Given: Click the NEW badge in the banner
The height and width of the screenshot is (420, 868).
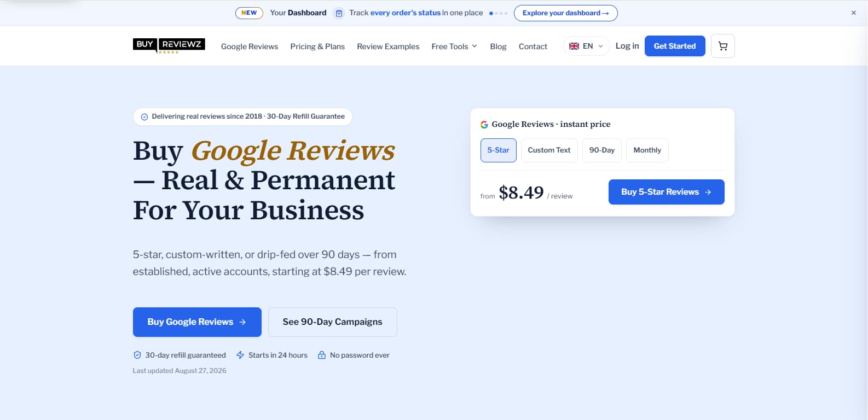Looking at the screenshot, I should [249, 13].
